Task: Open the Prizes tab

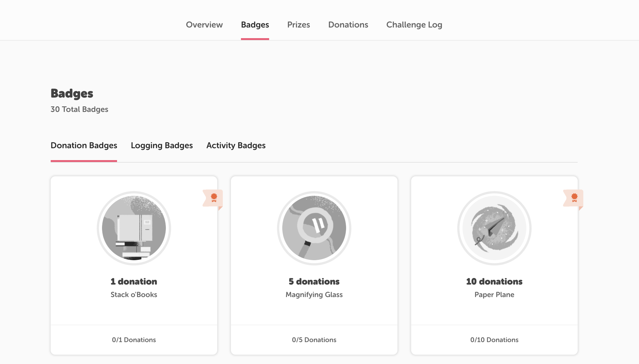Action: click(299, 25)
